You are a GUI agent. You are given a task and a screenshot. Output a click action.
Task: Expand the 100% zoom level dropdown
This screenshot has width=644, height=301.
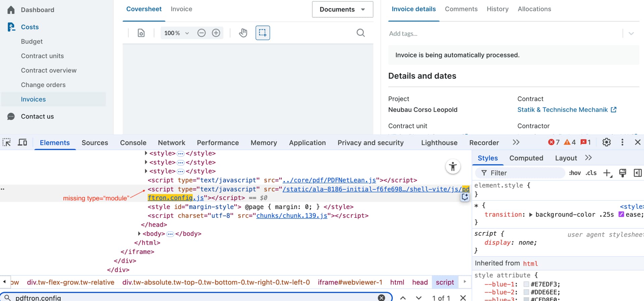point(176,33)
